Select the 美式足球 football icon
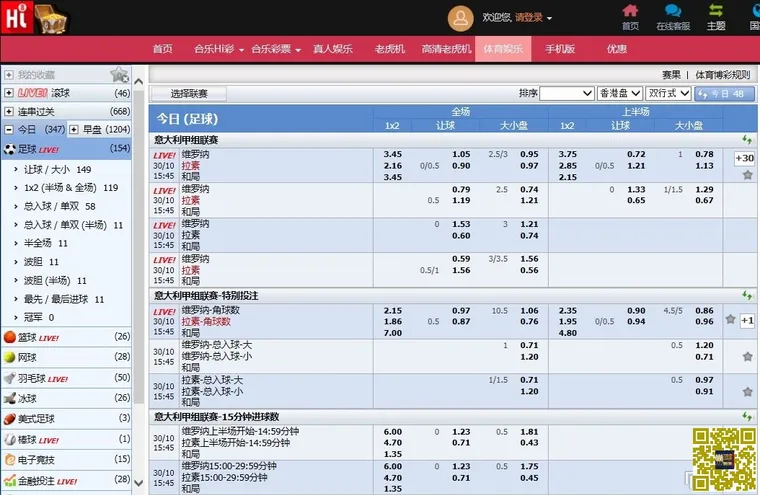Viewport: 760px width, 495px height. (10, 419)
